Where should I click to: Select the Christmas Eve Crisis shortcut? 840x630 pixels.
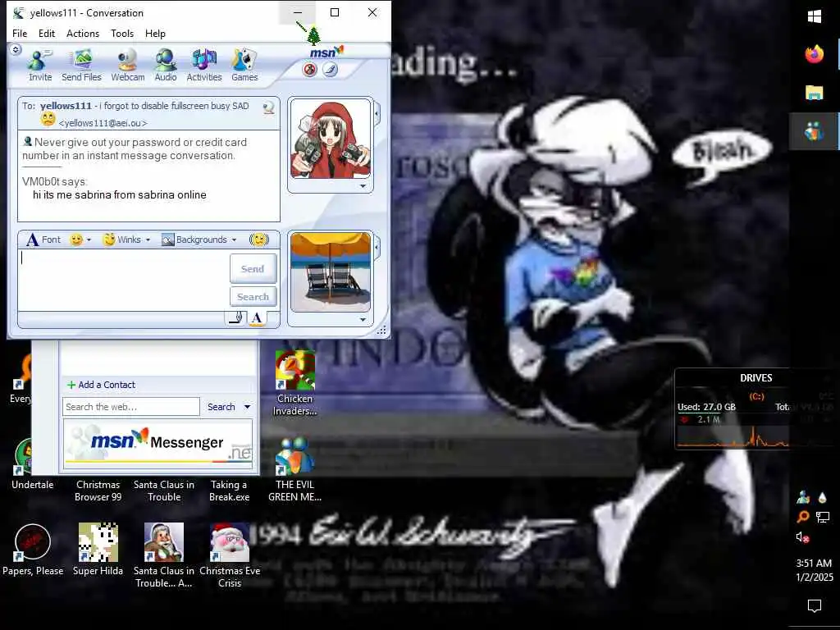(x=230, y=555)
